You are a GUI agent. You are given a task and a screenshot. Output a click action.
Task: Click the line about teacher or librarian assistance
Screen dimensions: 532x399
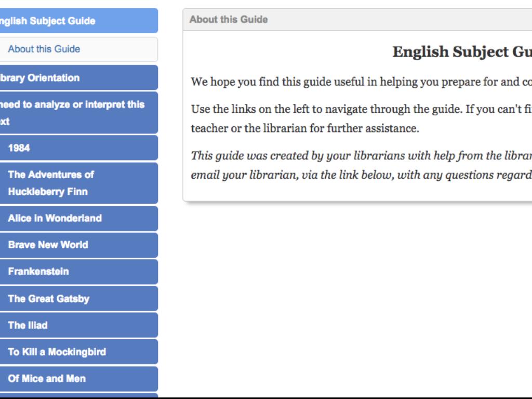click(x=305, y=128)
